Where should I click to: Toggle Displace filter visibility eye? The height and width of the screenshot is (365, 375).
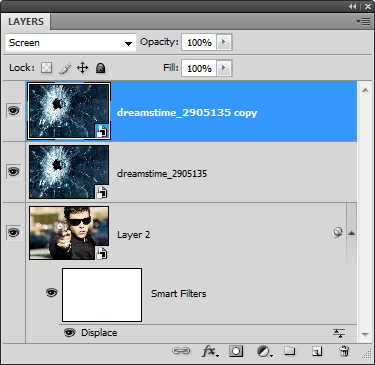pos(69,333)
